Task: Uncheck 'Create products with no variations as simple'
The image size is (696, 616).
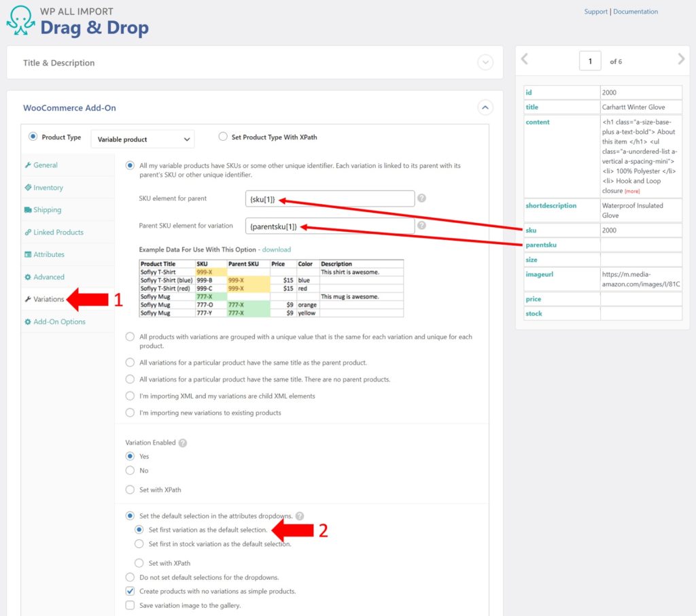Action: pyautogui.click(x=130, y=591)
